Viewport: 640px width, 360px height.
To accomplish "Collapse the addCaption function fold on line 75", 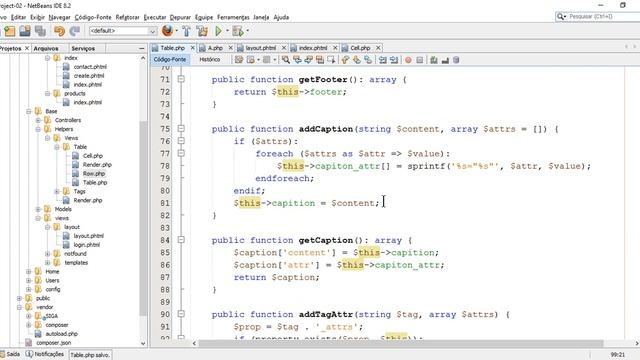I will click(181, 129).
